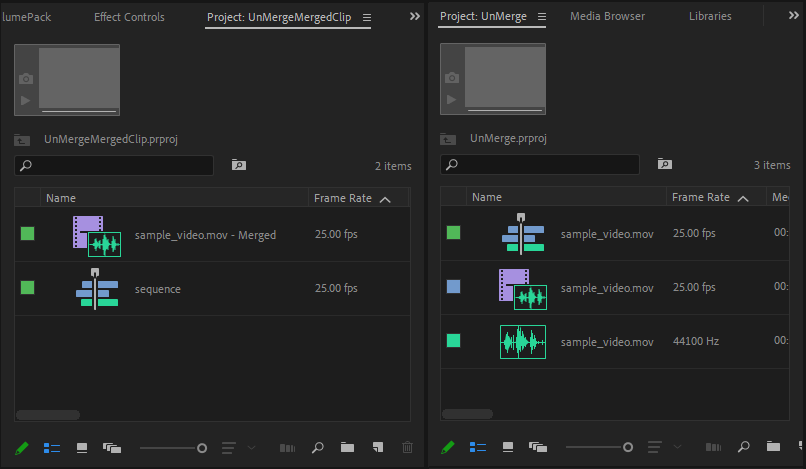Click trash Clear icon in UnMergeMergedClip panel
The width and height of the screenshot is (806, 469).
(408, 447)
